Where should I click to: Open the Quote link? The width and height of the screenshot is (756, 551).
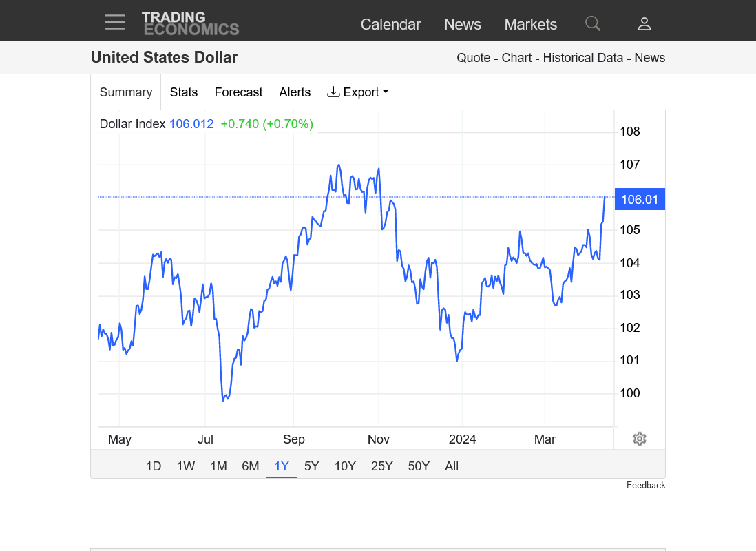473,58
